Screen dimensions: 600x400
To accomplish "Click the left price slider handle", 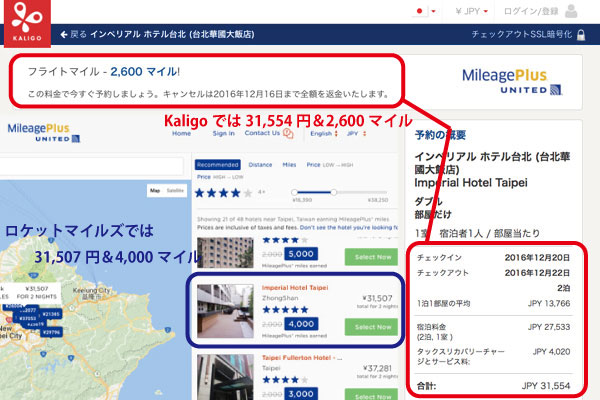I will tap(294, 192).
